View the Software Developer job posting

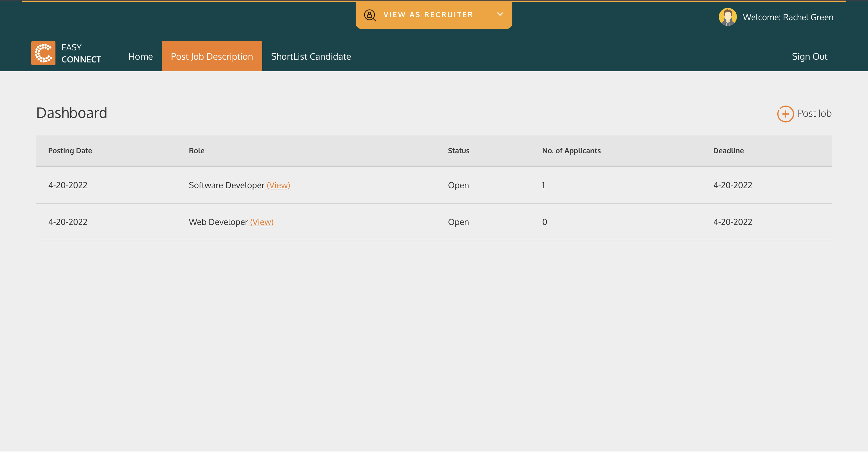[x=278, y=185]
